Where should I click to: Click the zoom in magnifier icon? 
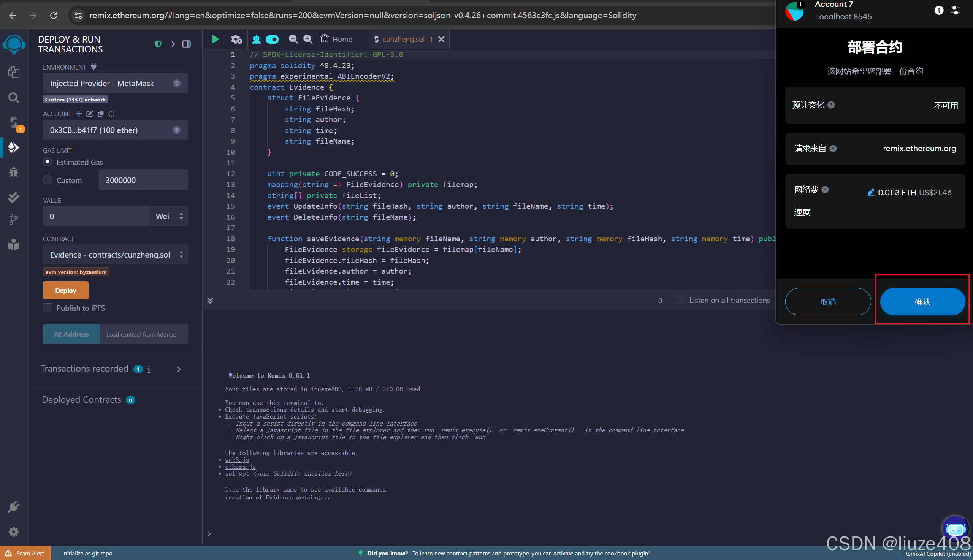tap(308, 39)
